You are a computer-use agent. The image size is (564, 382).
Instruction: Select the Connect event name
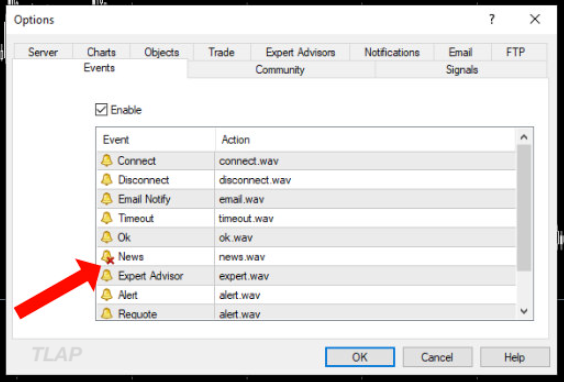[x=137, y=161]
